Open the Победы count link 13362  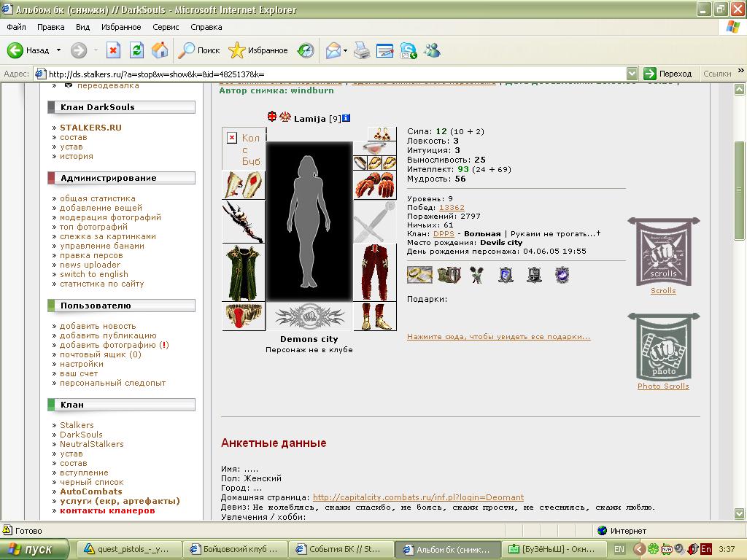pos(452,208)
